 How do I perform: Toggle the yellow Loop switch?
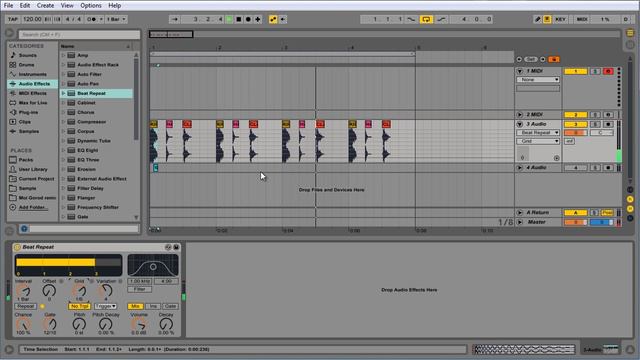(426, 19)
